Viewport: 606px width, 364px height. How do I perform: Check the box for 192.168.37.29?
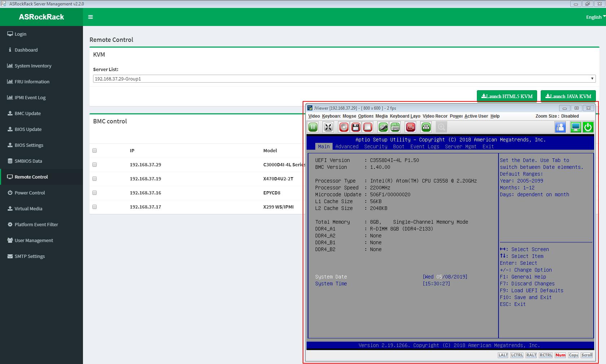[x=95, y=165]
